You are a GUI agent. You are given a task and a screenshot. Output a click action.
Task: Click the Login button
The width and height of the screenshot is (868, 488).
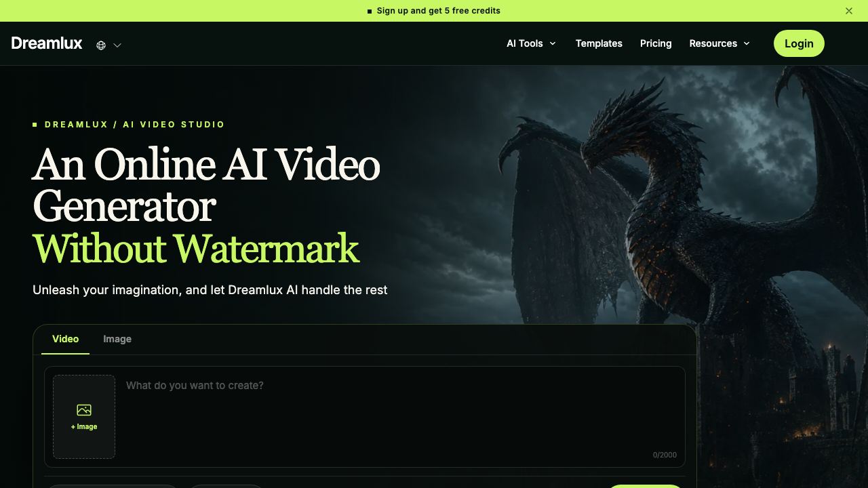tap(799, 43)
